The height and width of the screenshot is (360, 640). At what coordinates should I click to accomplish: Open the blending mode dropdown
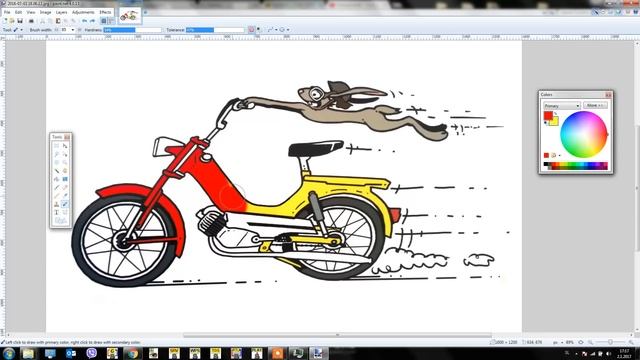[x=284, y=29]
